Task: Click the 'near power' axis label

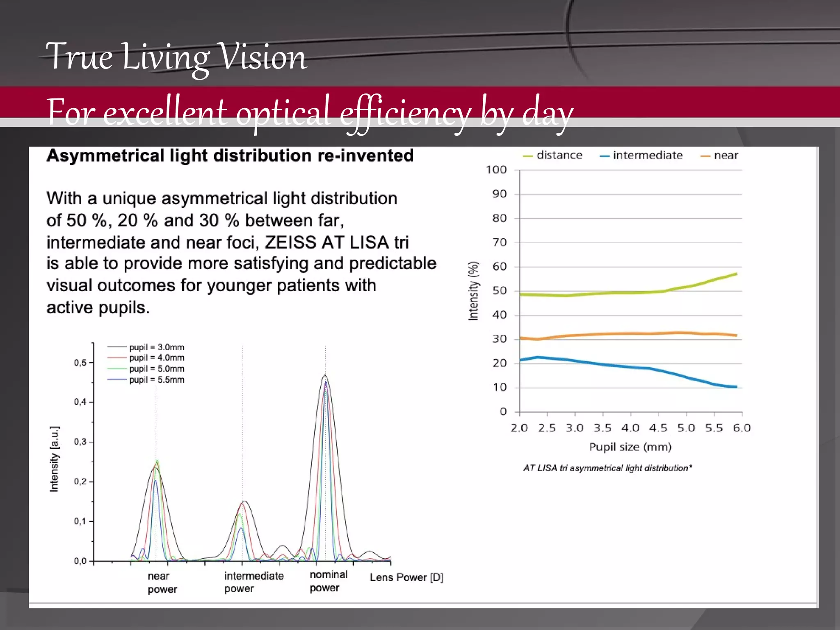Action: (x=162, y=582)
